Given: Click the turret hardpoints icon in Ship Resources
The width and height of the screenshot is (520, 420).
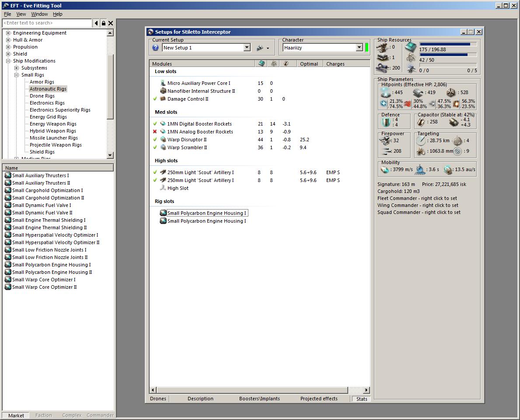Looking at the screenshot, I should coord(383,48).
